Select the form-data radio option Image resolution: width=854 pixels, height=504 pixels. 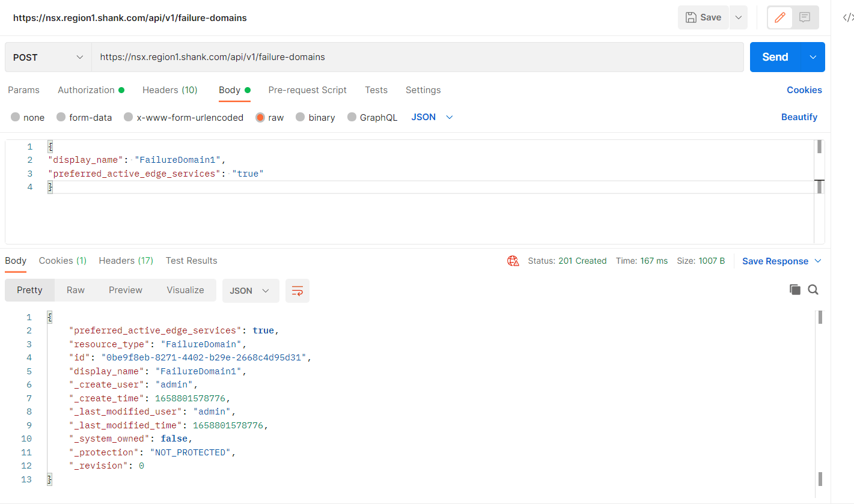click(x=61, y=117)
